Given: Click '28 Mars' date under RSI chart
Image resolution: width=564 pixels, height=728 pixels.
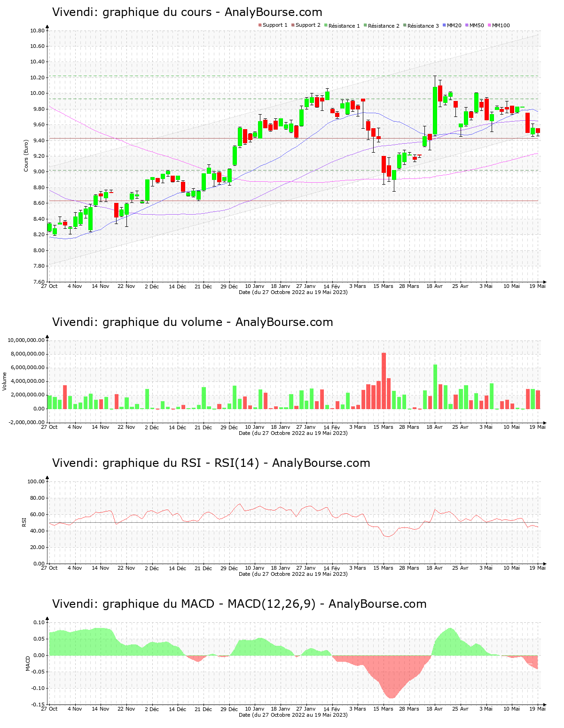Looking at the screenshot, I should (x=409, y=568).
